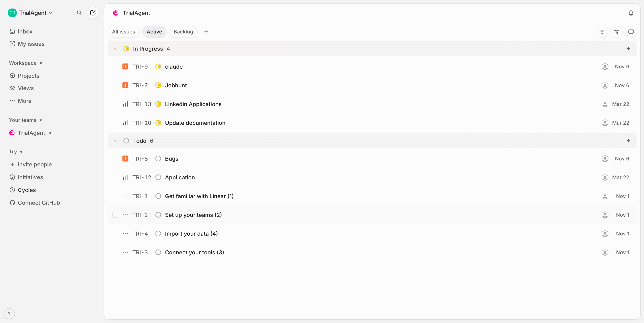This screenshot has width=644, height=323.
Task: Click the In Progress status icon on TRI-7
Action: pyautogui.click(x=158, y=85)
